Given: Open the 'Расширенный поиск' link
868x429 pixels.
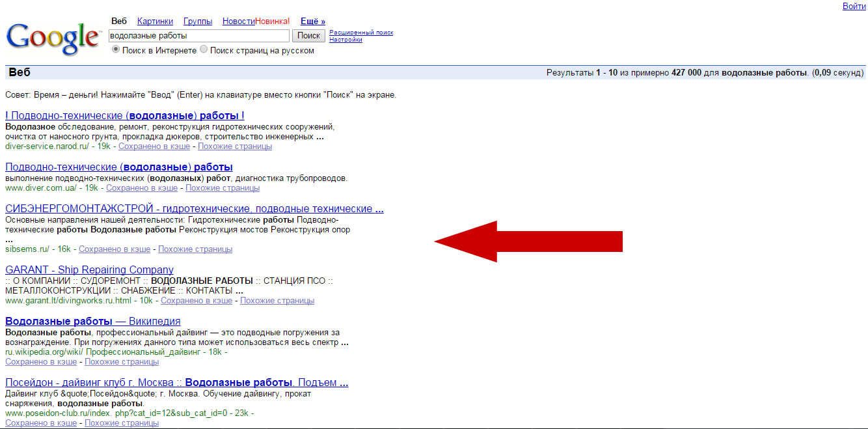Looking at the screenshot, I should tap(361, 33).
